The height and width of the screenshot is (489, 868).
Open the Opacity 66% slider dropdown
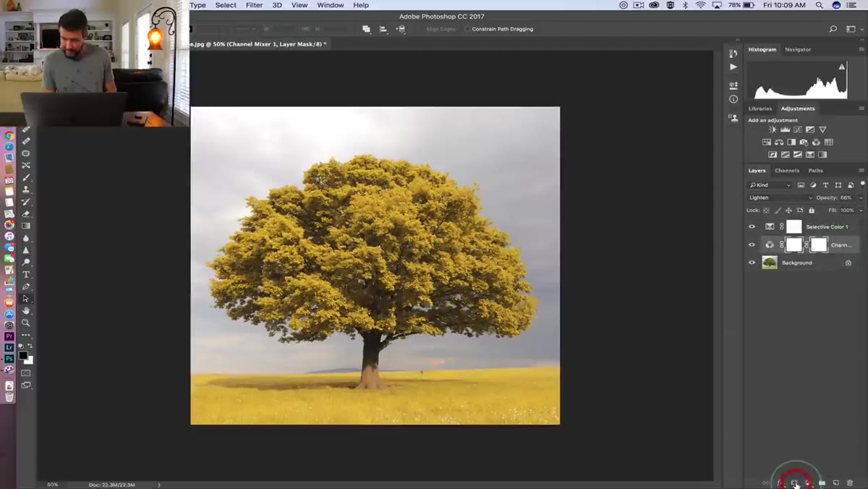click(x=860, y=197)
